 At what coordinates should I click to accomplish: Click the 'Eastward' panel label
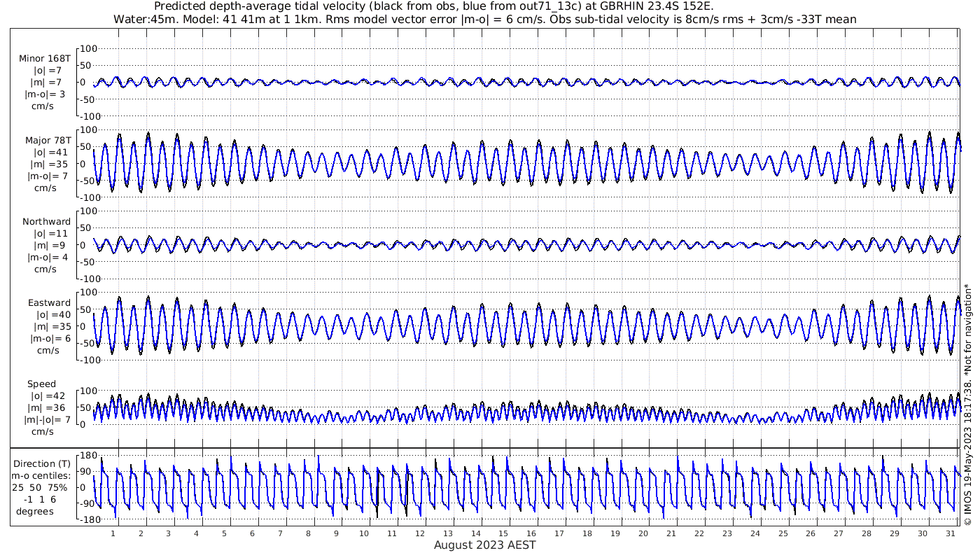pos(49,302)
